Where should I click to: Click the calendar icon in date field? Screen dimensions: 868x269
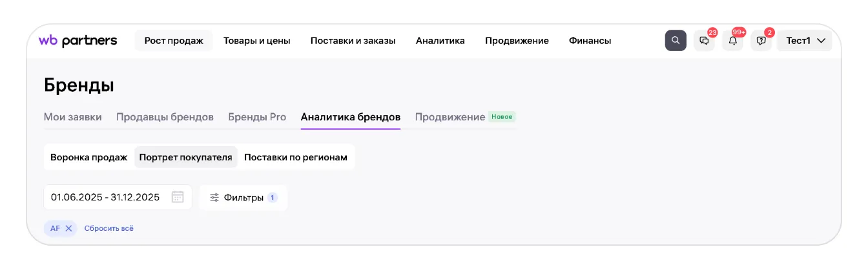[x=178, y=197]
